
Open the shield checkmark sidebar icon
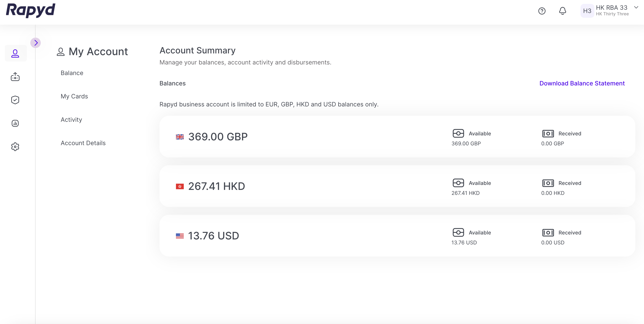pos(15,100)
